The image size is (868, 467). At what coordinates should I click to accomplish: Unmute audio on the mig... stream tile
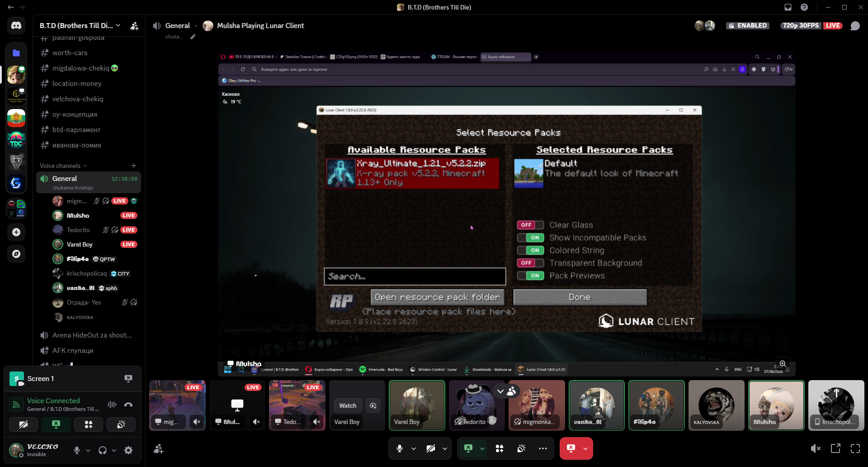point(197,422)
